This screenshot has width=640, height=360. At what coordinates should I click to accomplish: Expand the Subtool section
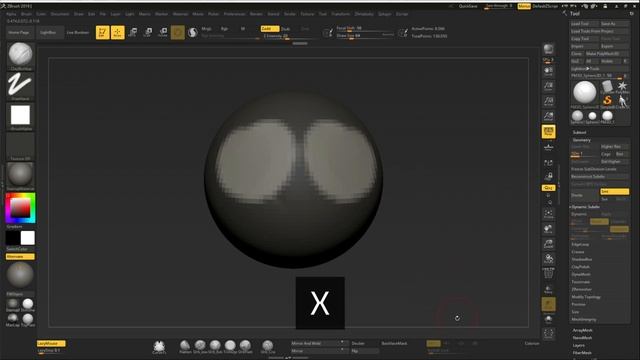pos(579,132)
